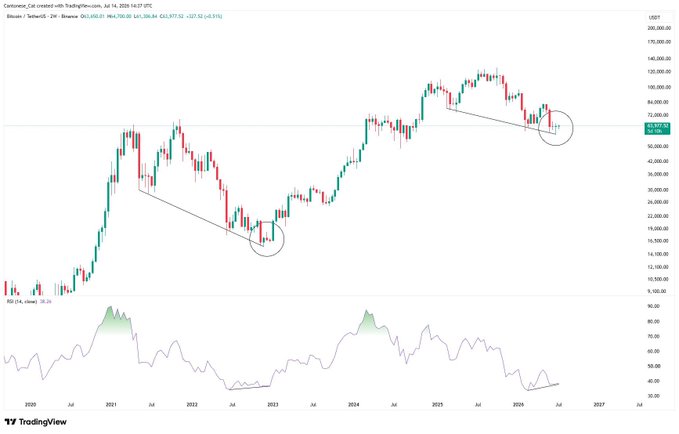This screenshot has height=434, width=679.
Task: Click the 2025 label on time axis
Action: pos(437,405)
